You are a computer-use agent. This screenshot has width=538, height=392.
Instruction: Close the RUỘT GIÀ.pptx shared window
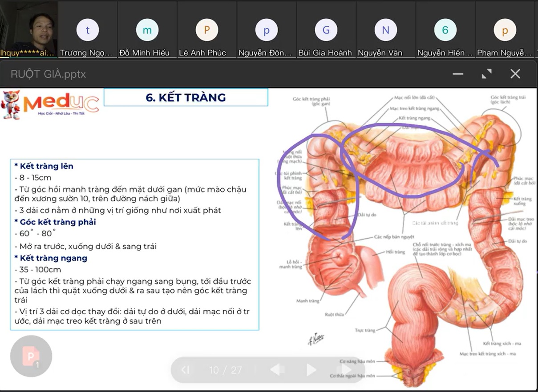[x=515, y=74]
